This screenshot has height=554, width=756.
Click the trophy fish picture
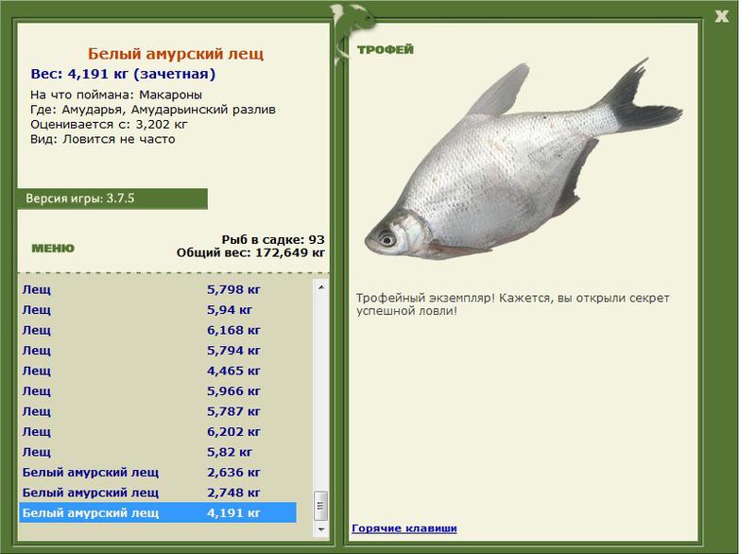(x=524, y=159)
